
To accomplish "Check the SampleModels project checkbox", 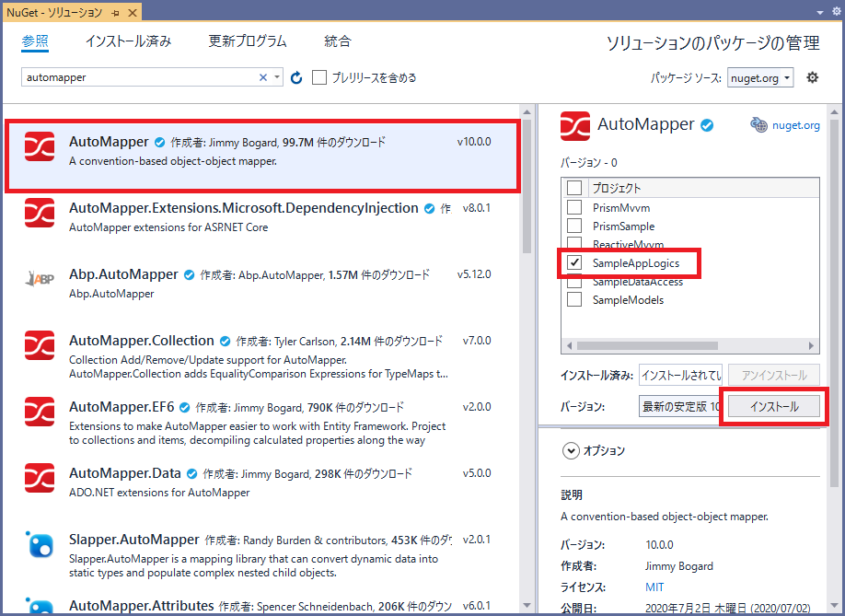I will [574, 299].
